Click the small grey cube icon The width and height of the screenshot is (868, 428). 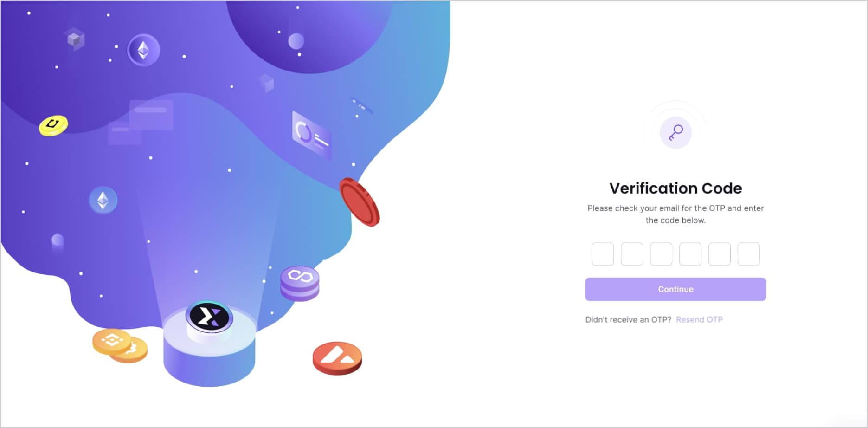tap(75, 39)
